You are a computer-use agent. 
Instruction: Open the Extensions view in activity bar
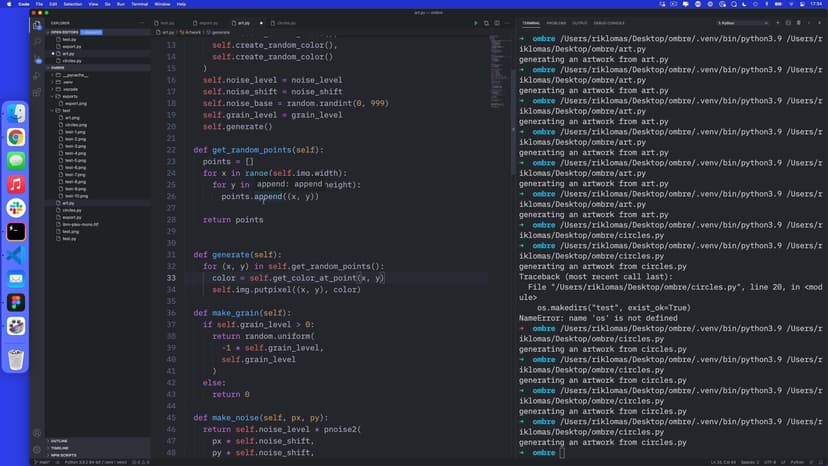click(x=37, y=91)
